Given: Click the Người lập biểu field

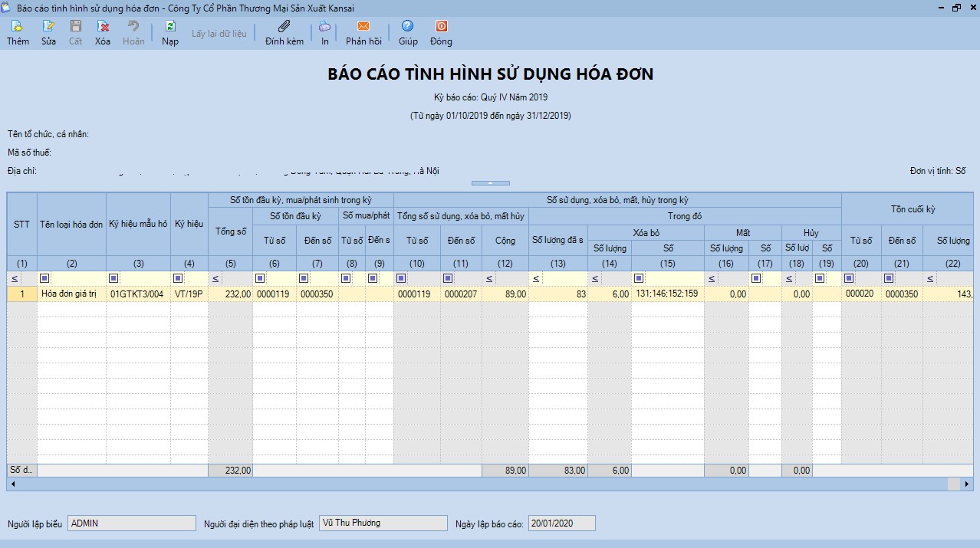Looking at the screenshot, I should (x=132, y=523).
